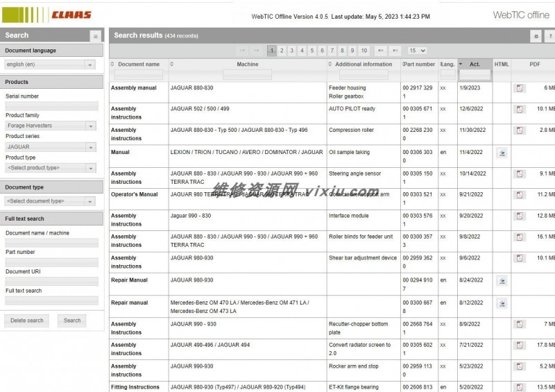This screenshot has width=555, height=392.
Task: Click the Search panel collapse menu icon
Action: 95,36
